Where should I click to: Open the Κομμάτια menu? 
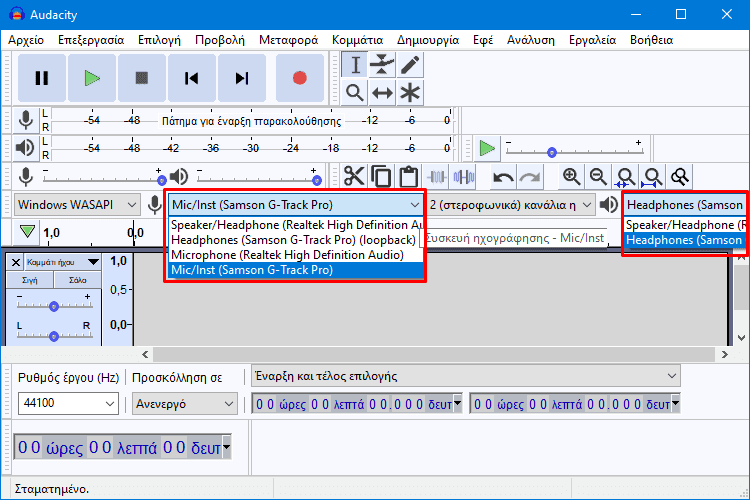coord(357,40)
